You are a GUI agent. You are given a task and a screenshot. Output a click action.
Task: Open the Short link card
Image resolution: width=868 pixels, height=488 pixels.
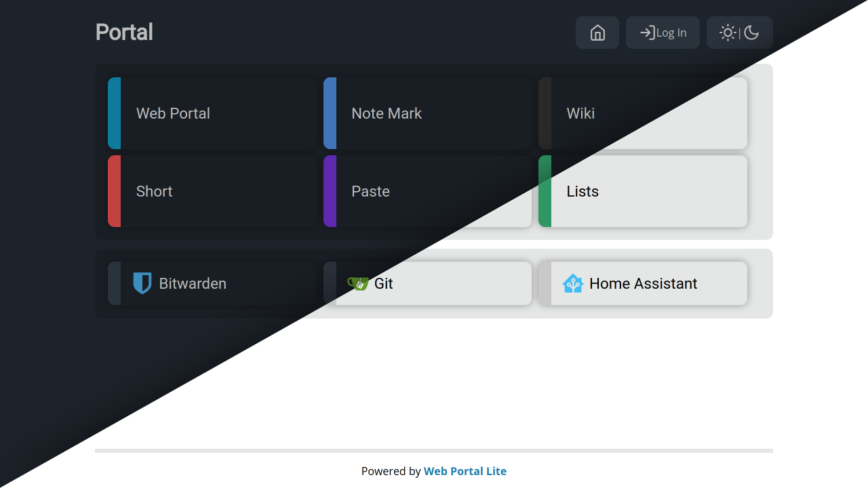point(212,191)
